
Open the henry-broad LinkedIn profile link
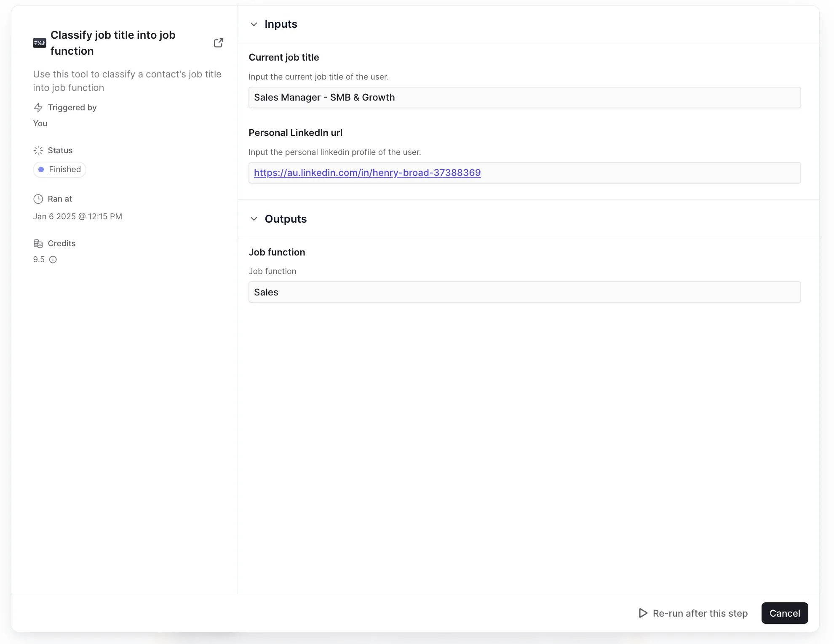point(367,173)
